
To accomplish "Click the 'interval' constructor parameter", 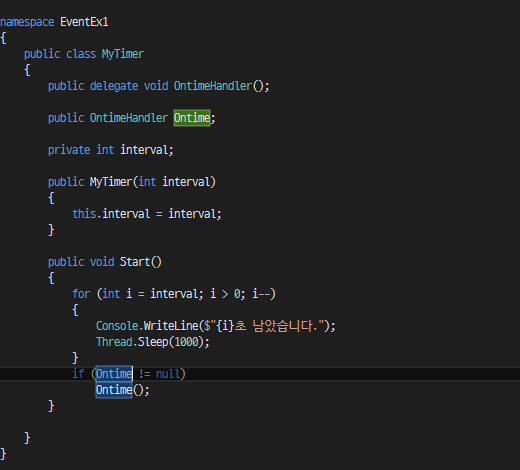I will click(x=187, y=182).
